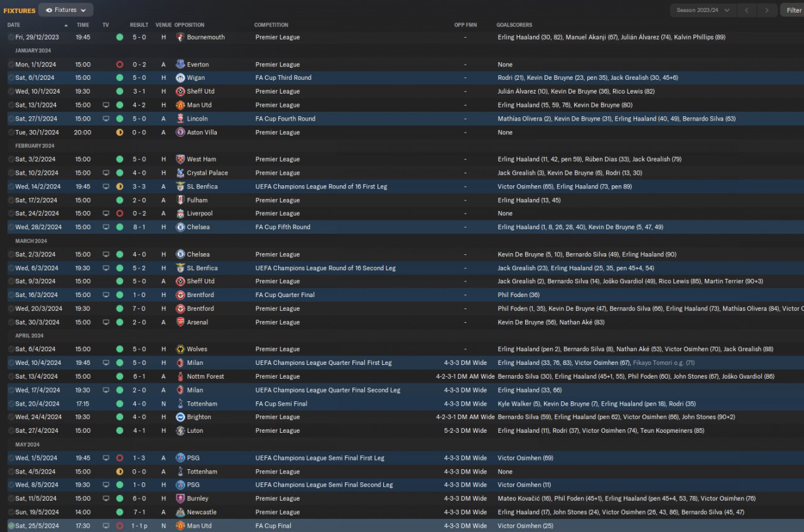
Task: Click Milan badge on 10/4/2024 row
Action: click(180, 363)
